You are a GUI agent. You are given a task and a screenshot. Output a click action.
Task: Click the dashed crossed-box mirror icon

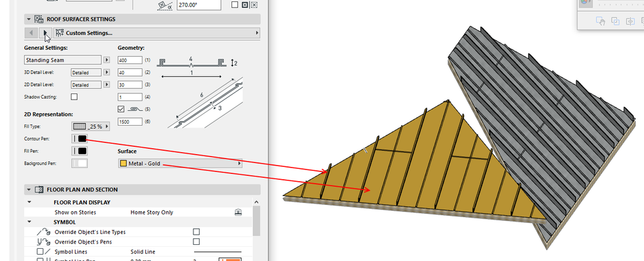[x=254, y=5]
